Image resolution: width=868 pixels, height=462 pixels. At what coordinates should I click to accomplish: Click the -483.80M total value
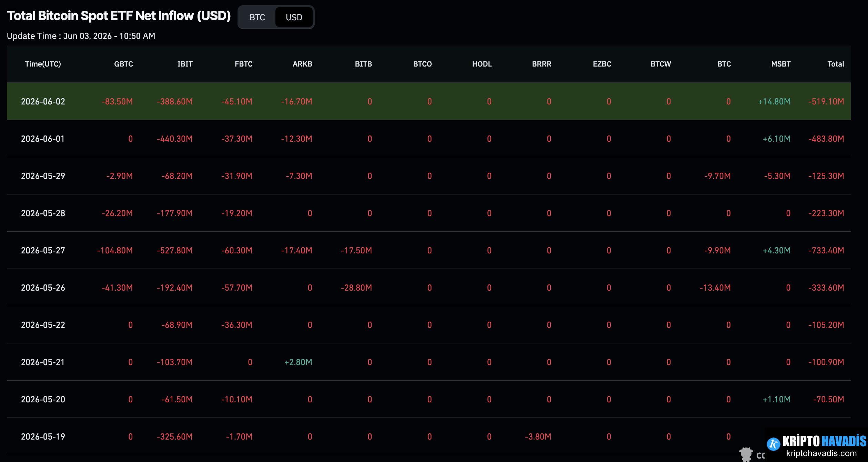(826, 139)
